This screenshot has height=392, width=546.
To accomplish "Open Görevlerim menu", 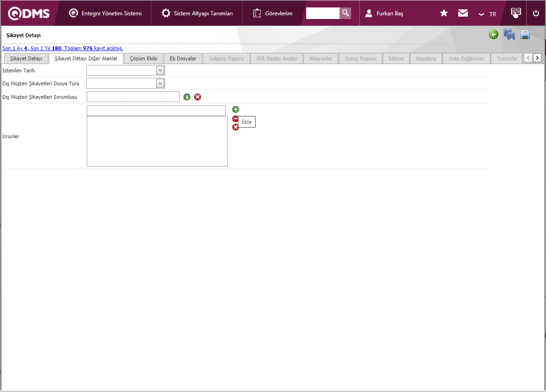I will point(272,13).
